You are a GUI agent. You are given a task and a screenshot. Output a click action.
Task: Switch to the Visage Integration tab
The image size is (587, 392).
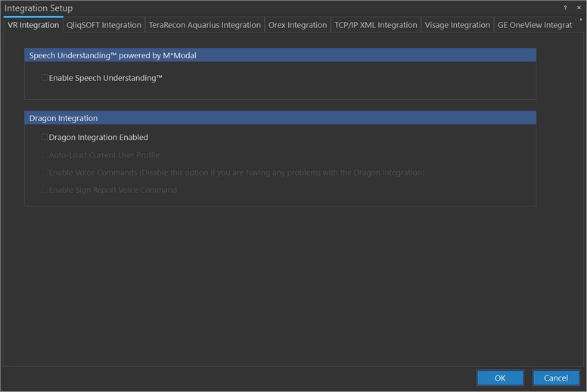pos(457,25)
